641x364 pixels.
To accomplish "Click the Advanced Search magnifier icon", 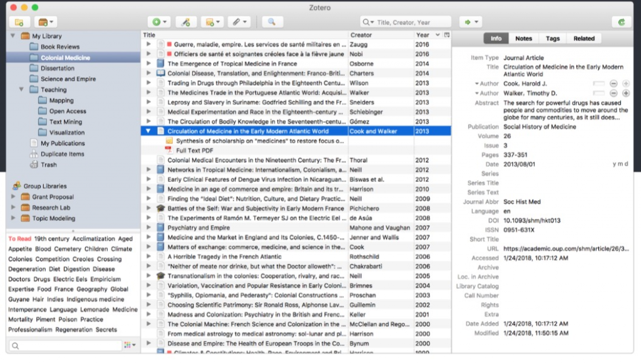I will (x=272, y=22).
